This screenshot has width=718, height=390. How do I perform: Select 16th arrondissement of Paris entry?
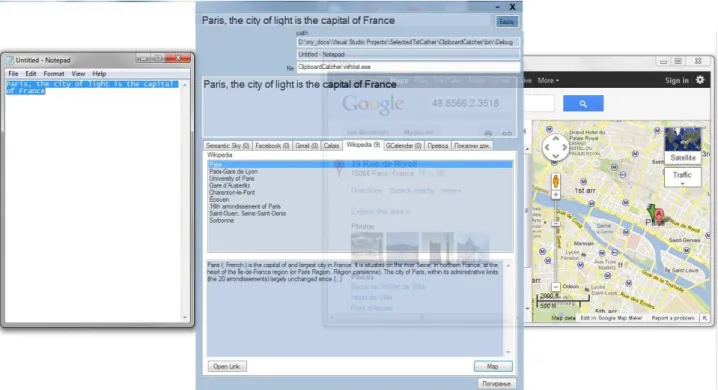click(245, 206)
